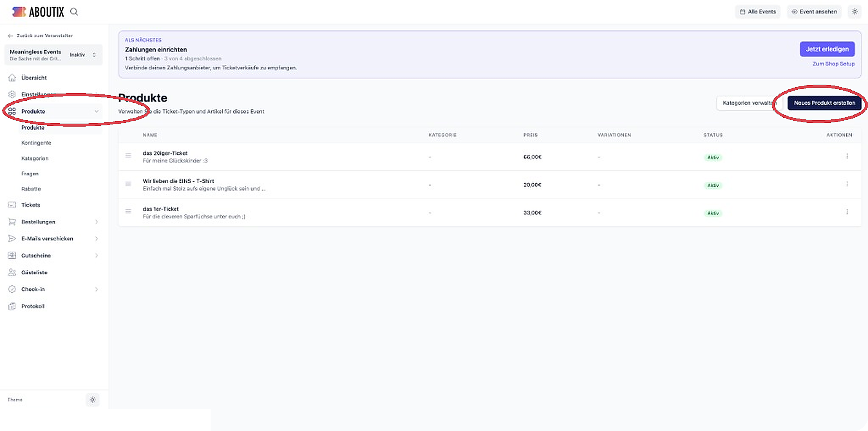868x431 pixels.
Task: Select the Rabatte submenu item
Action: pos(31,189)
